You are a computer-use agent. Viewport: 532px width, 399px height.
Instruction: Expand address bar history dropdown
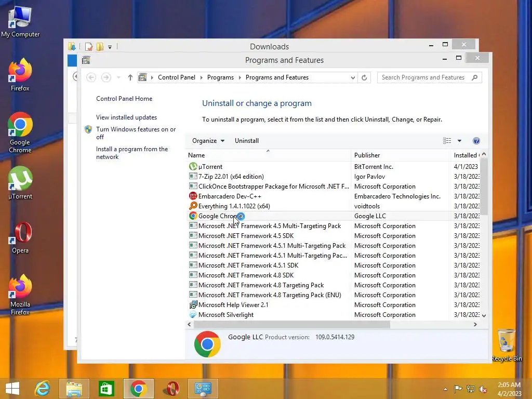point(353,78)
